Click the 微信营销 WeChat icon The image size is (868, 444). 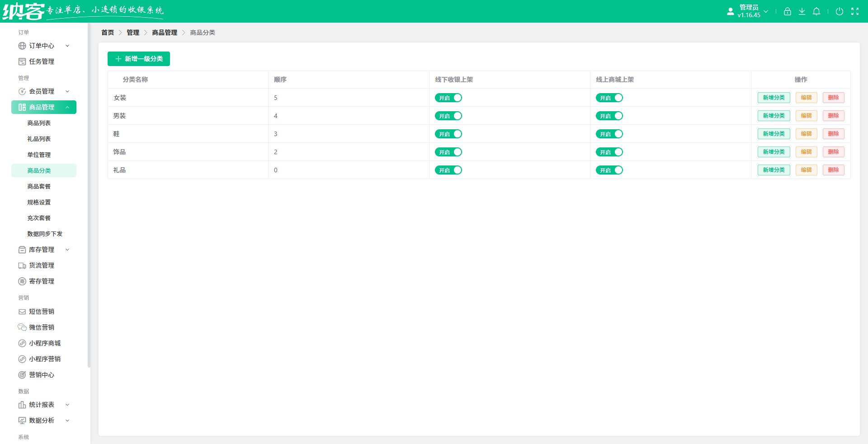(x=22, y=327)
